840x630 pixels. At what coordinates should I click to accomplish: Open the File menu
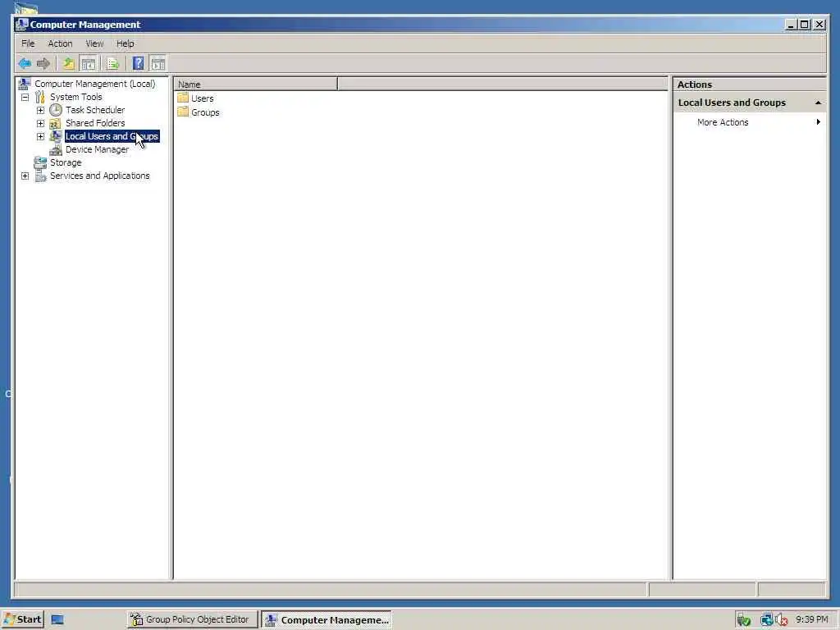point(28,43)
